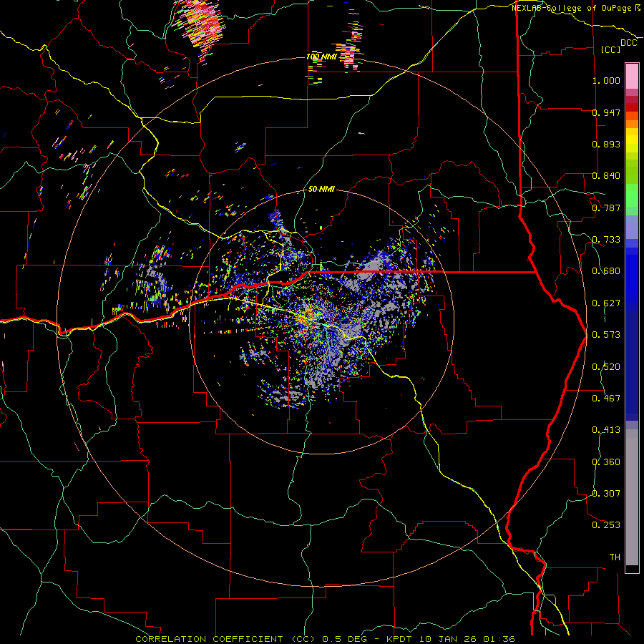Click the 0.787 value on the color scale
This screenshot has width=644, height=644.
coord(606,208)
